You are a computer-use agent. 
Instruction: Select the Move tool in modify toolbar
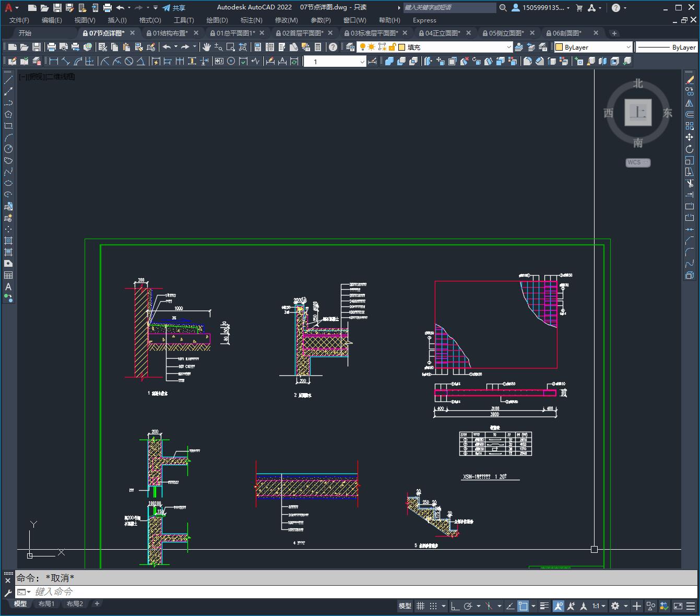690,137
